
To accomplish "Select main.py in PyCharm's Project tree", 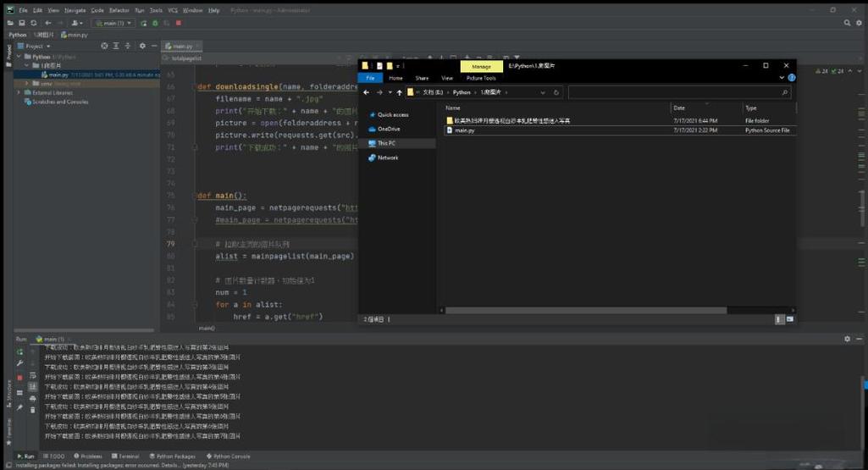I will [58, 75].
